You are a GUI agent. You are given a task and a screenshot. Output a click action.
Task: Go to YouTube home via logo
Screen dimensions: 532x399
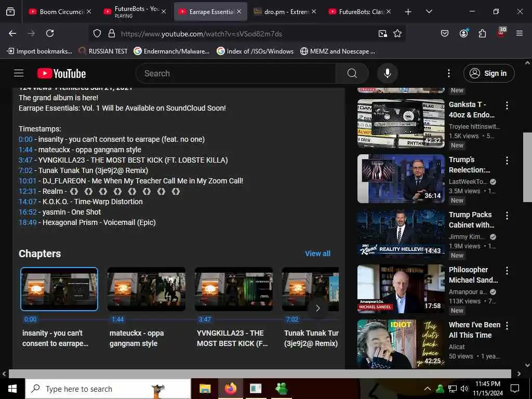pyautogui.click(x=61, y=74)
